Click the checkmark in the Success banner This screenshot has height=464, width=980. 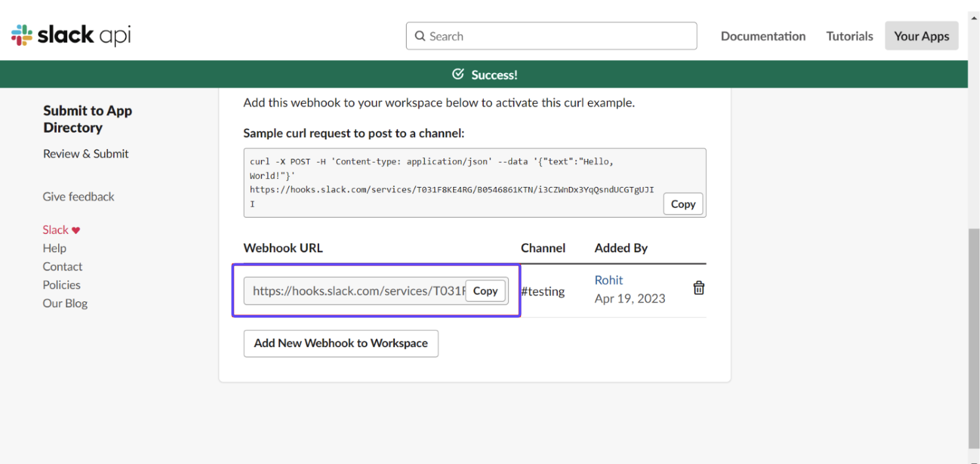click(458, 74)
